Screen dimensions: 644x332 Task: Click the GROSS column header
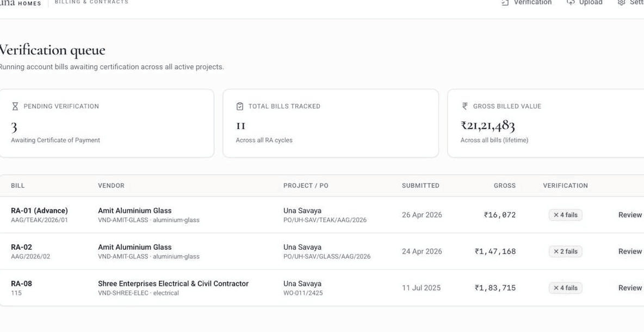tap(505, 186)
